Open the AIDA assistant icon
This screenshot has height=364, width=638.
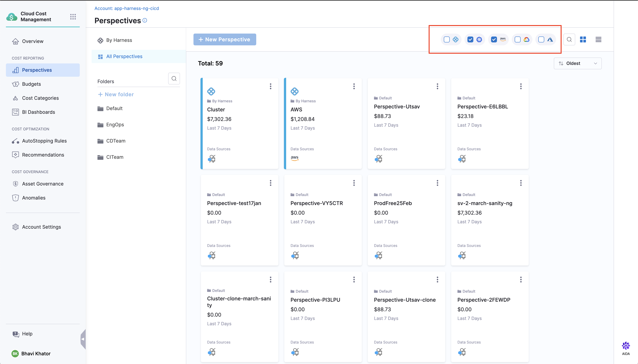click(626, 348)
